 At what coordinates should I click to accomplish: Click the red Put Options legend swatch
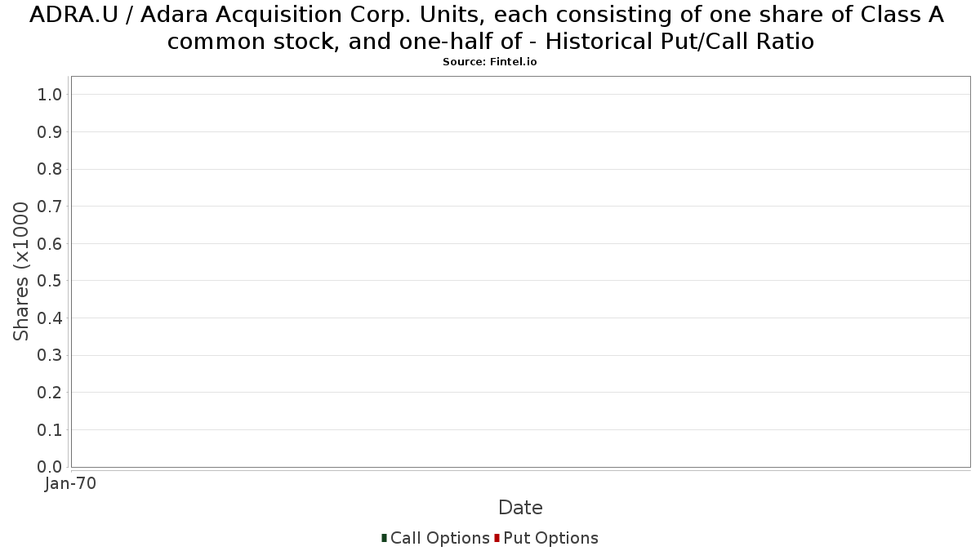[497, 538]
